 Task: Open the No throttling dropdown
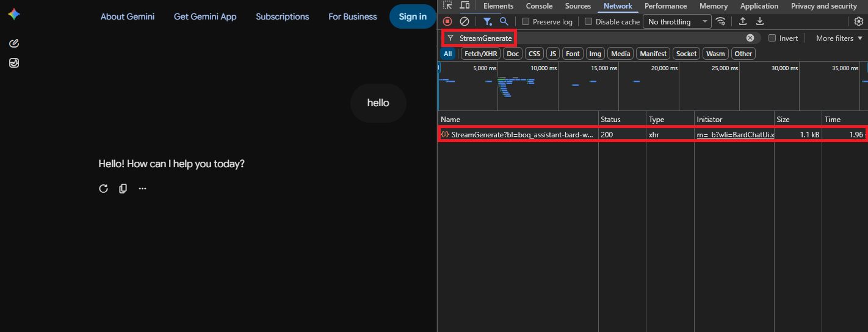tap(677, 21)
